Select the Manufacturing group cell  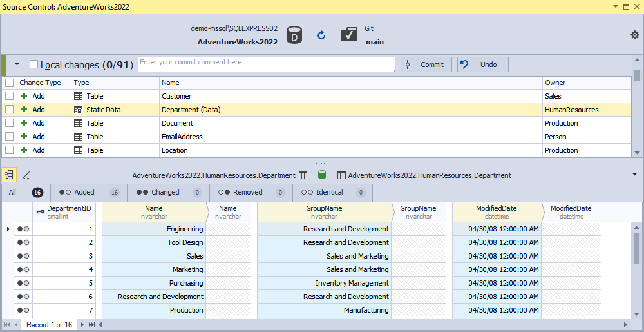coord(324,310)
